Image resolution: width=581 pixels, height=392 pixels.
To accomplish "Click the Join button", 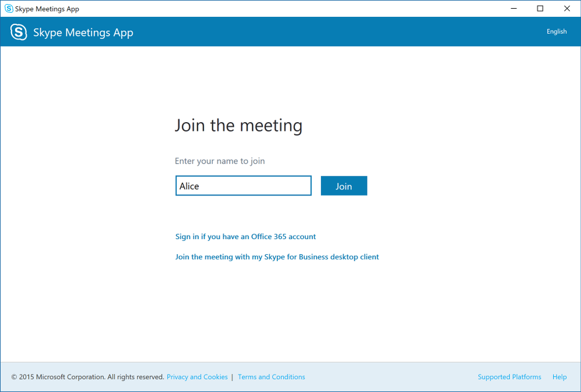I will 344,186.
